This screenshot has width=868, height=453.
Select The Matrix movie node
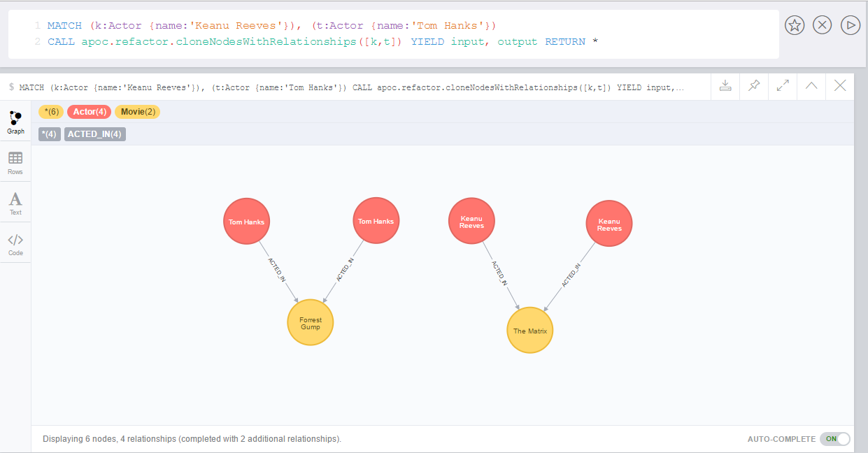[529, 330]
